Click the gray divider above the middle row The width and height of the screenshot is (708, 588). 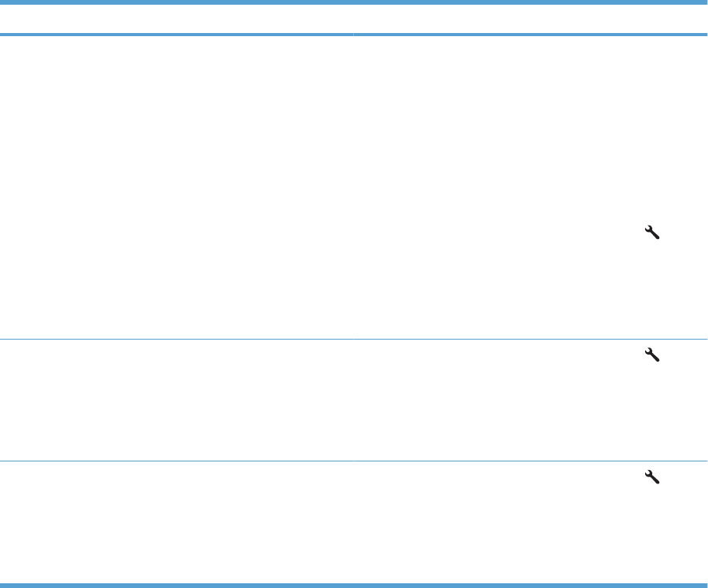click(354, 340)
